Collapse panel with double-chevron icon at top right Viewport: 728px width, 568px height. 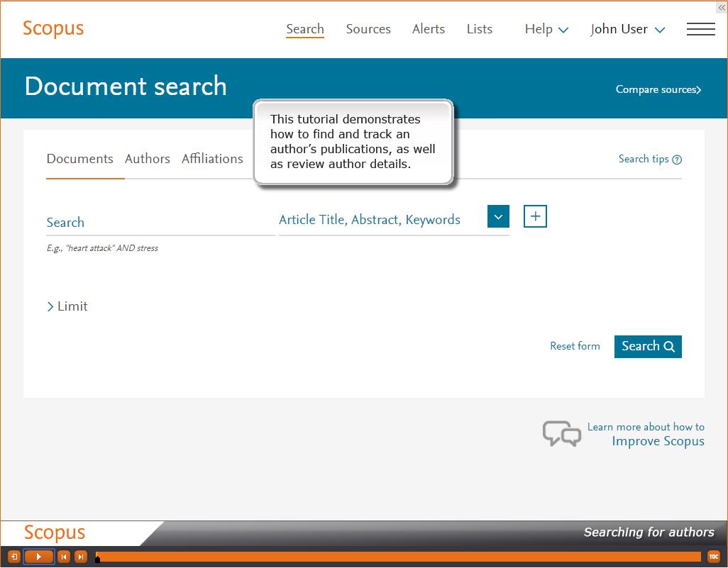[x=722, y=7]
